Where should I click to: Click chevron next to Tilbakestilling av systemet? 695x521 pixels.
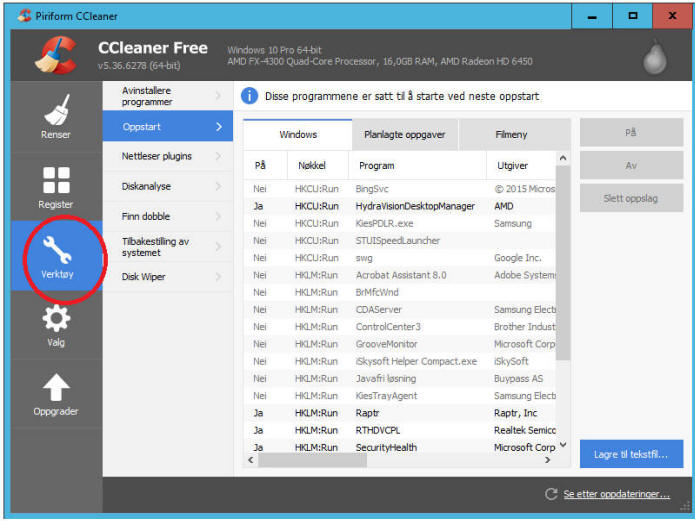click(x=219, y=247)
